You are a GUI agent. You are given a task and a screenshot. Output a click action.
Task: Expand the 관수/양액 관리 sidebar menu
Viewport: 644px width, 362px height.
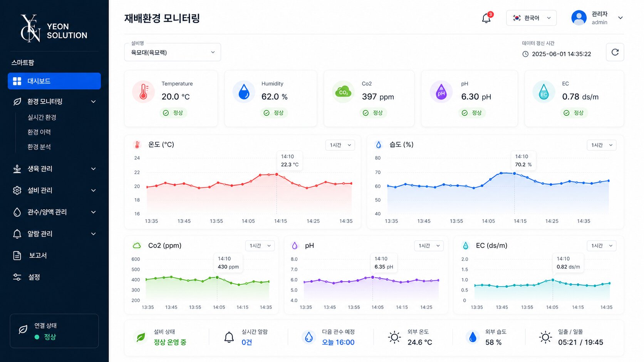(x=54, y=212)
